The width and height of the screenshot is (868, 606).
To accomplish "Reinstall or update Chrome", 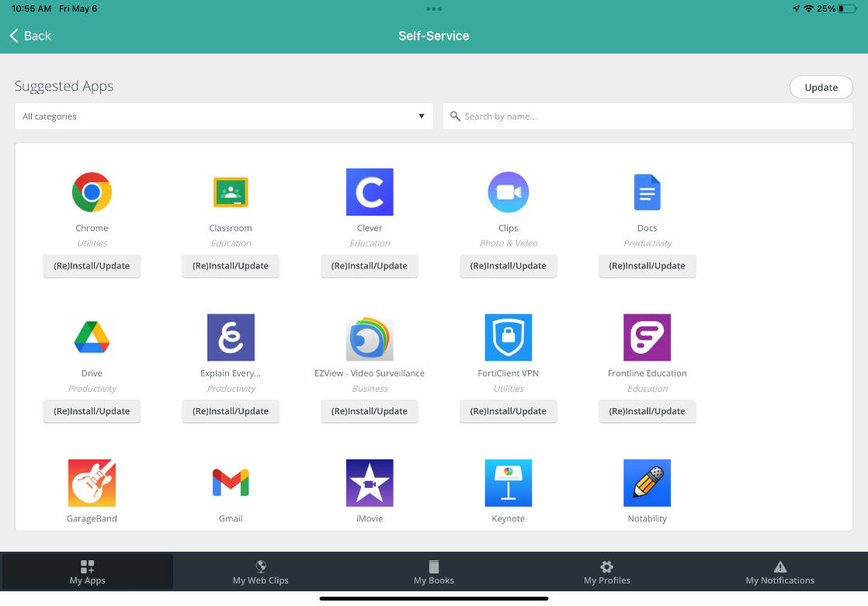I will point(92,265).
